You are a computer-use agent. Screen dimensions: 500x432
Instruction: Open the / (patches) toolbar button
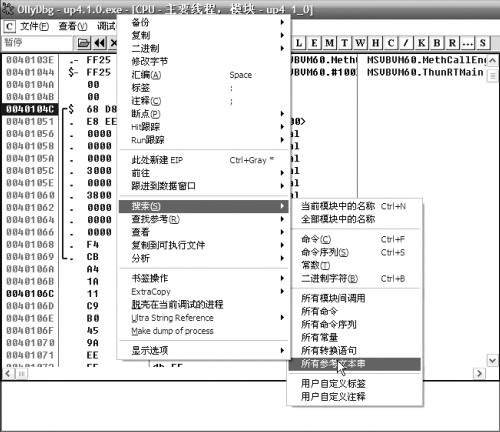406,43
